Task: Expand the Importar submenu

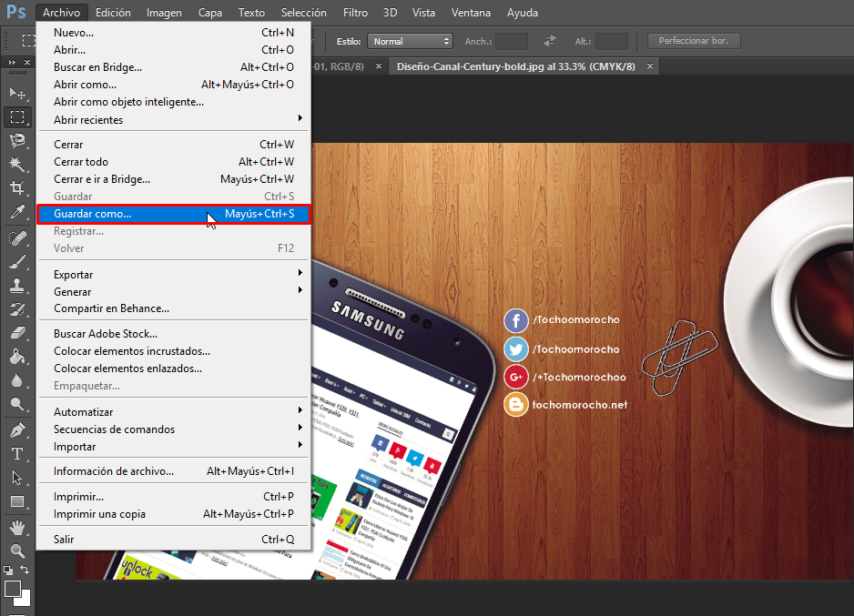Action: click(173, 447)
